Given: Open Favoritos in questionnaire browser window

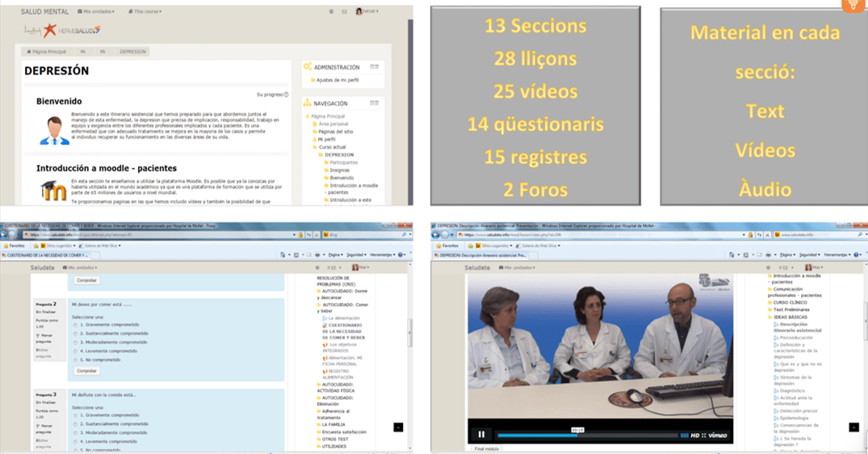Looking at the screenshot, I should click(x=14, y=246).
